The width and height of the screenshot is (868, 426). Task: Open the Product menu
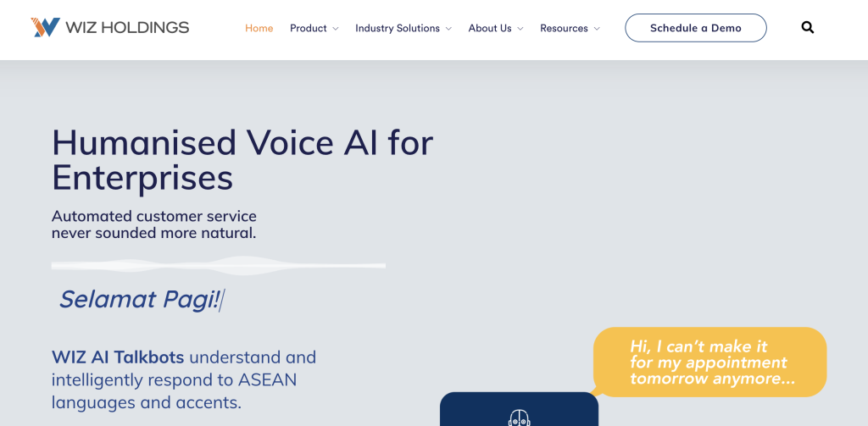tap(309, 28)
